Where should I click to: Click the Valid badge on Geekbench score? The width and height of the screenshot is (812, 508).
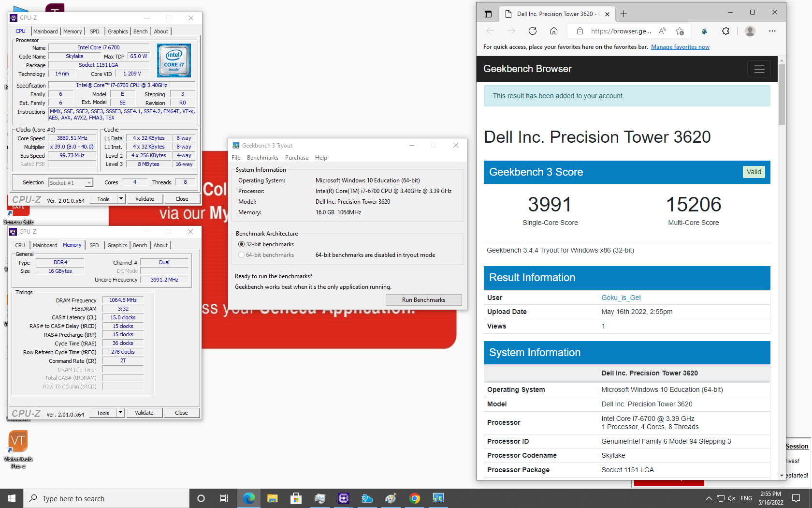[x=754, y=172]
